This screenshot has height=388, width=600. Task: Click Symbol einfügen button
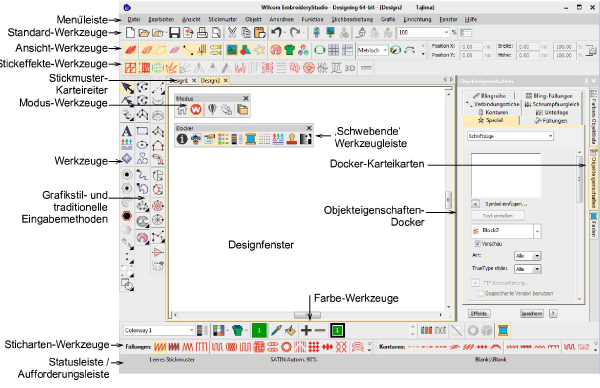coord(475,204)
